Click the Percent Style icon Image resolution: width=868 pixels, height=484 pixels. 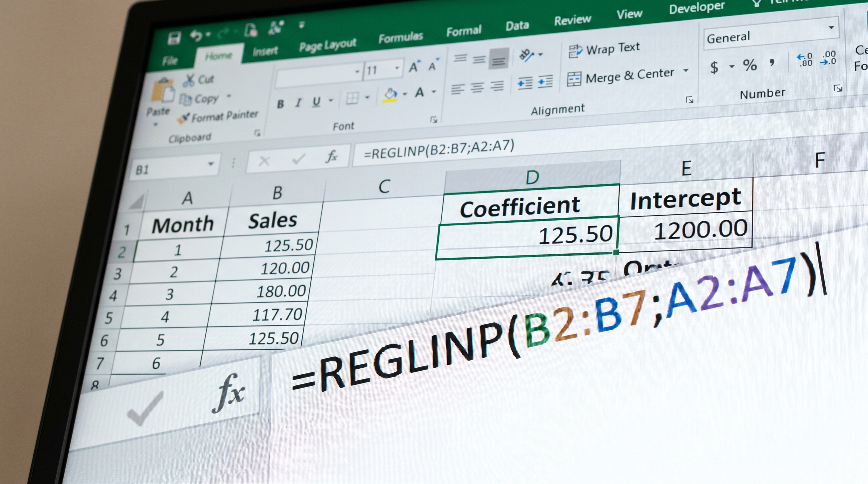point(750,65)
